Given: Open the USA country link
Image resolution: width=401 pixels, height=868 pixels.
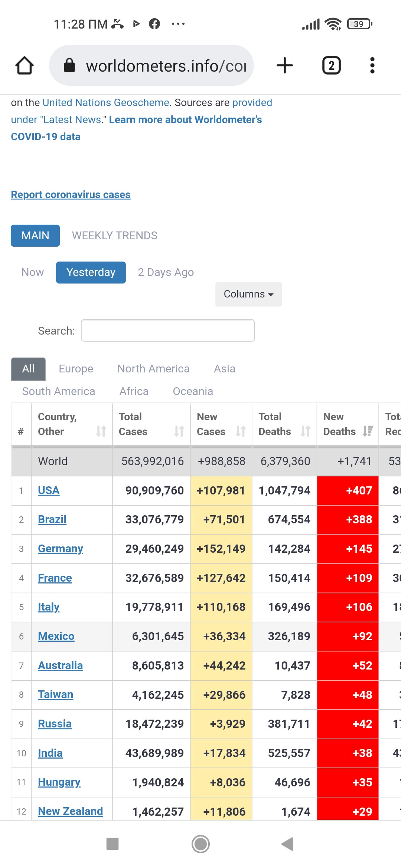Looking at the screenshot, I should (49, 490).
